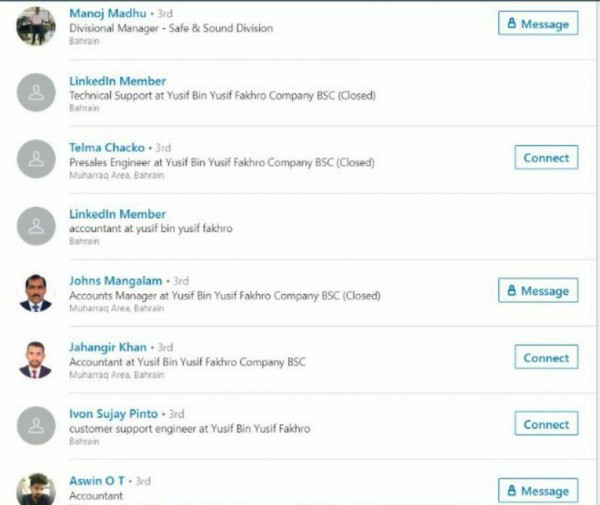Message Aswin O T
This screenshot has height=505, width=600.
pos(538,491)
